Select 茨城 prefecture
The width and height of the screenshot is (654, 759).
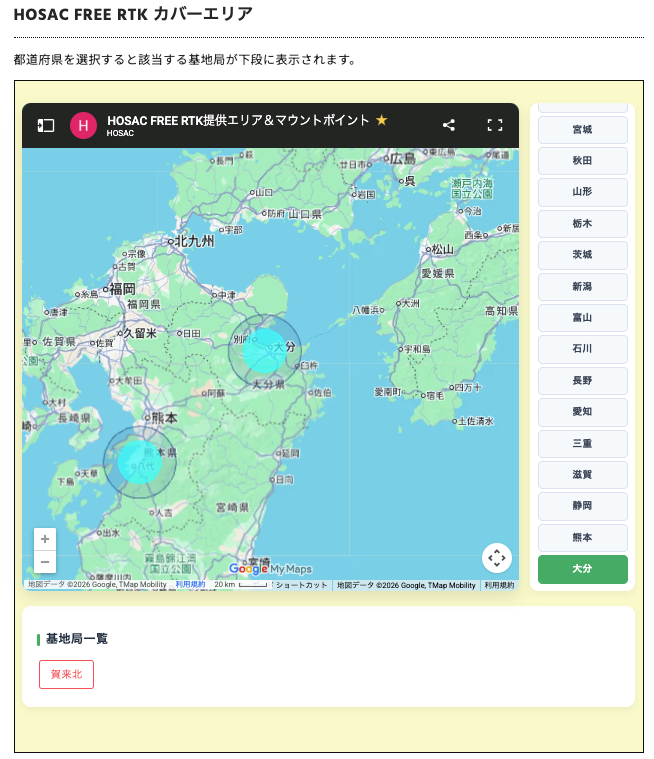[583, 255]
